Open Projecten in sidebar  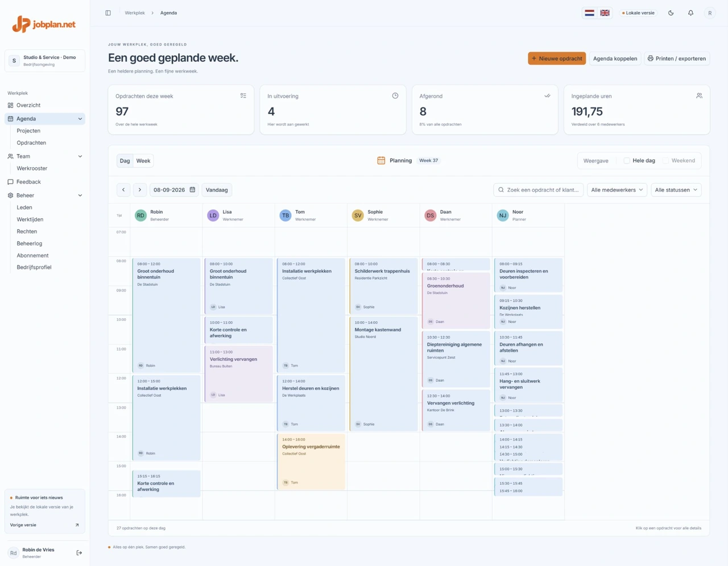tap(28, 131)
